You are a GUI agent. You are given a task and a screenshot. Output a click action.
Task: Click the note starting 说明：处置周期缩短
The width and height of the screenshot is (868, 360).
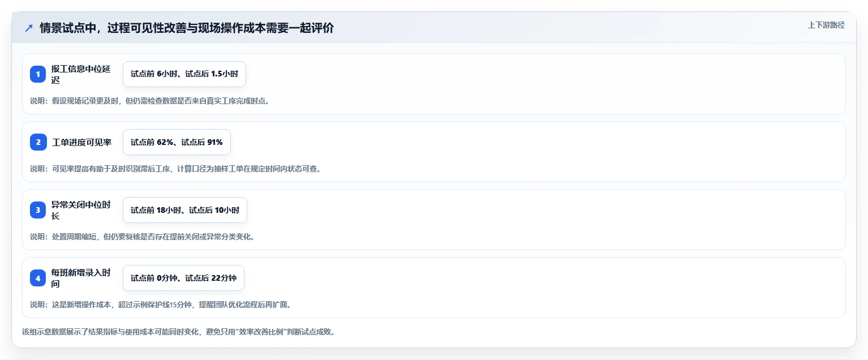pos(142,237)
